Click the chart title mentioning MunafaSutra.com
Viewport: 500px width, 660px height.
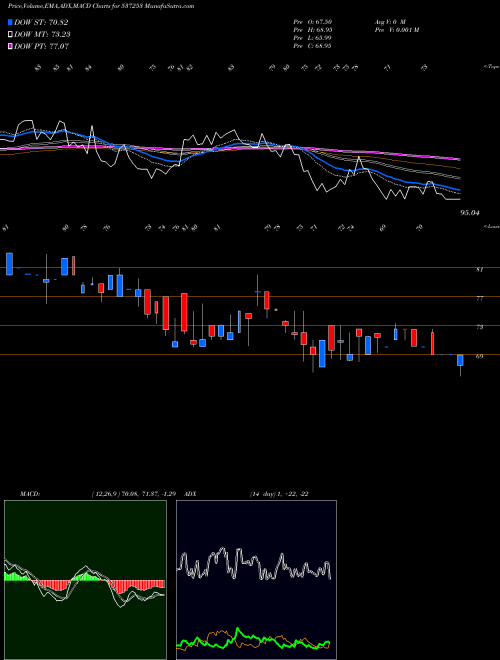[x=101, y=6]
